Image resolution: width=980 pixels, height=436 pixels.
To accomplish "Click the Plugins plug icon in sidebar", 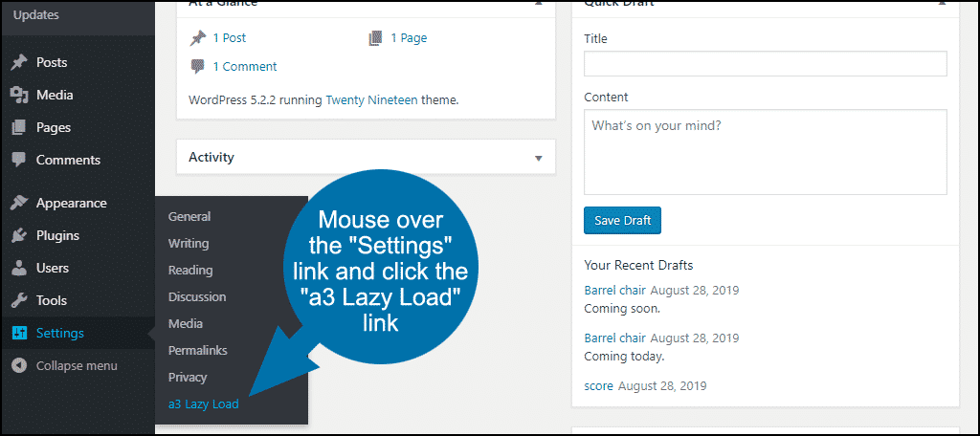I will (19, 235).
